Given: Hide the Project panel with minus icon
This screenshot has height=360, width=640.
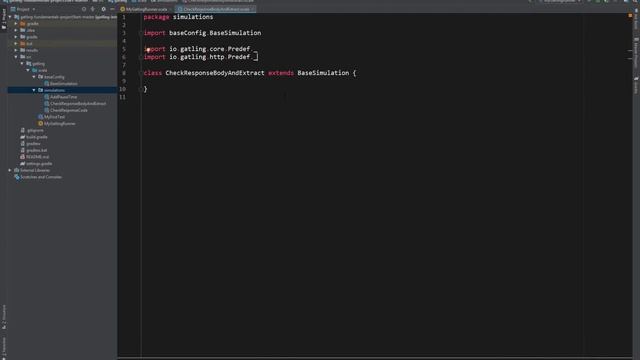Looking at the screenshot, I should 112,9.
